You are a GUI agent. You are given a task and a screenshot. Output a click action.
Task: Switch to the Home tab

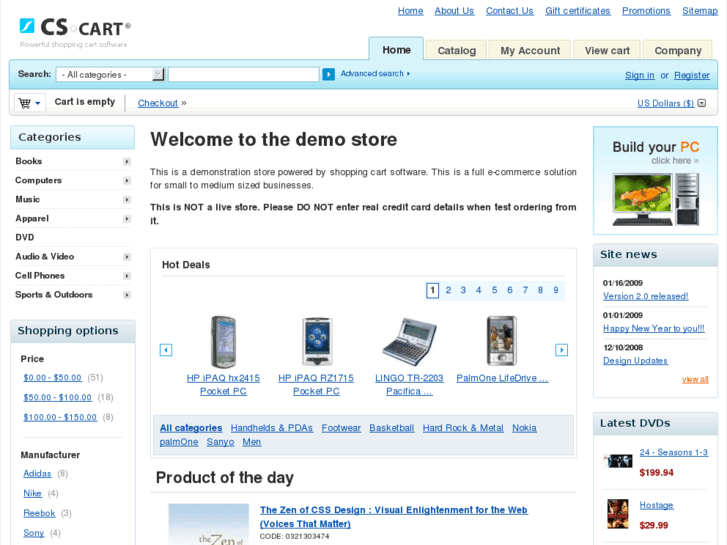396,50
